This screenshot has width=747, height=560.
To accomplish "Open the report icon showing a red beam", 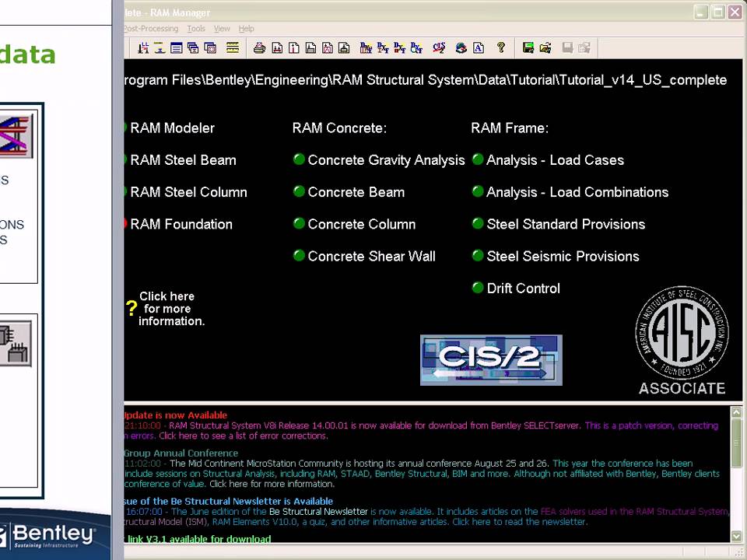I will coord(277,47).
